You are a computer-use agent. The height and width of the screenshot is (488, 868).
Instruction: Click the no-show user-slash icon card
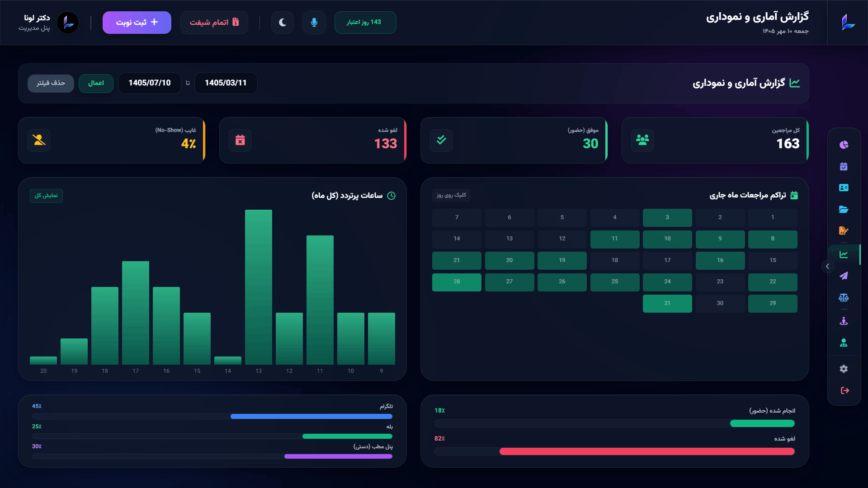pyautogui.click(x=39, y=141)
